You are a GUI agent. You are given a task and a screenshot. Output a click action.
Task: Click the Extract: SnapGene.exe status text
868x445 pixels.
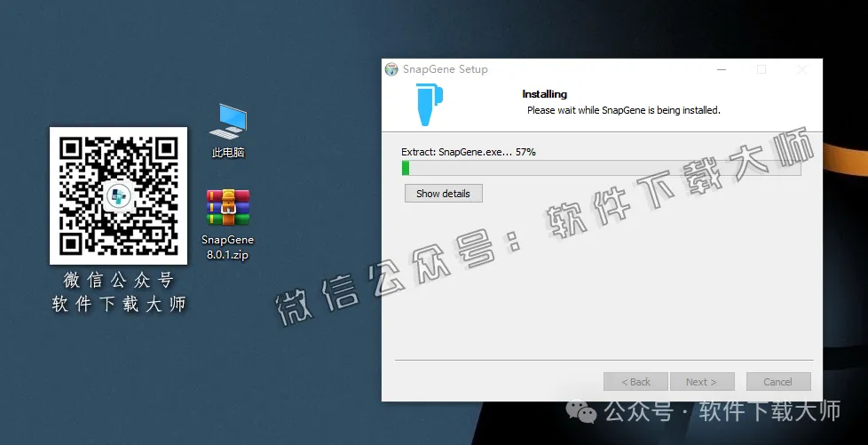pyautogui.click(x=469, y=152)
